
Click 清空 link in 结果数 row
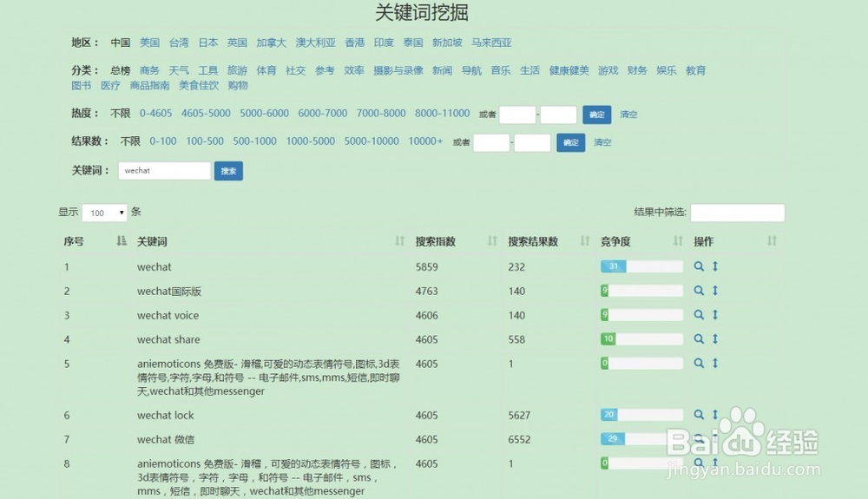point(602,142)
